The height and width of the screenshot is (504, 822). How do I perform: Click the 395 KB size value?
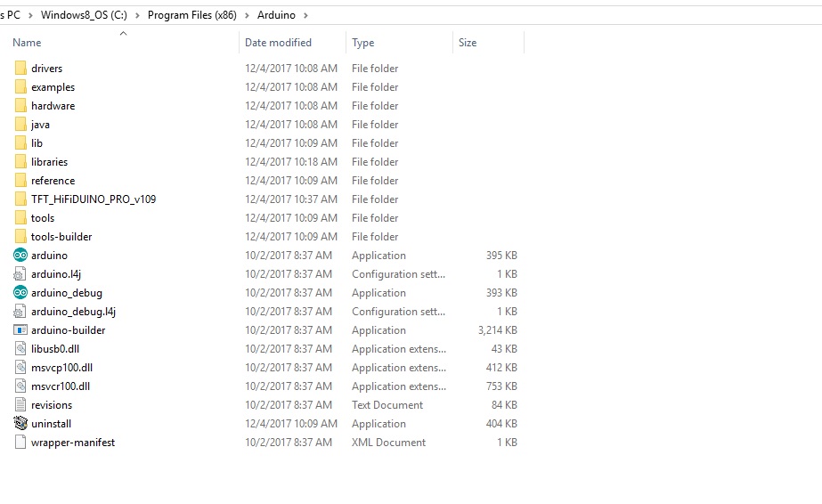(501, 256)
